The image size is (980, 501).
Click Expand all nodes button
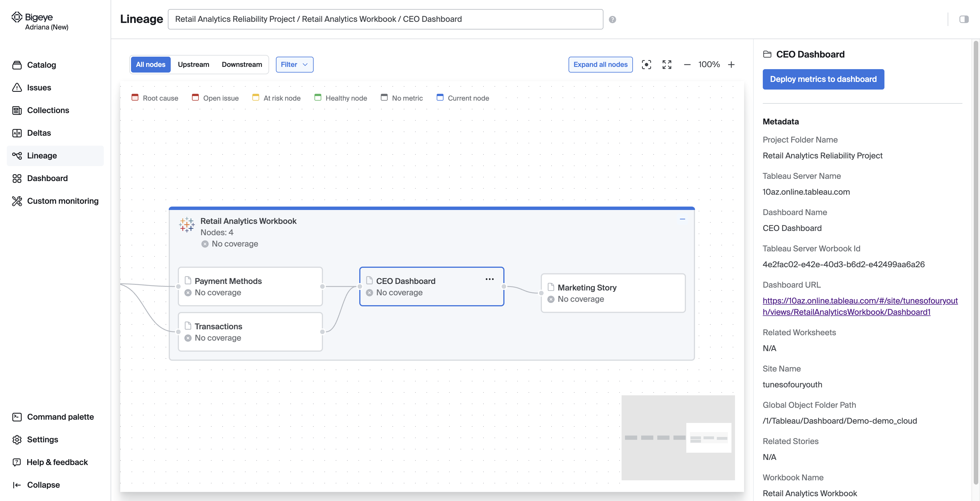(x=600, y=65)
